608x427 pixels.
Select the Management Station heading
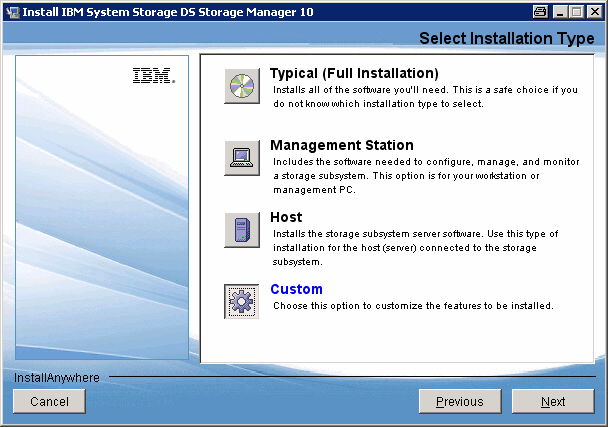point(341,145)
